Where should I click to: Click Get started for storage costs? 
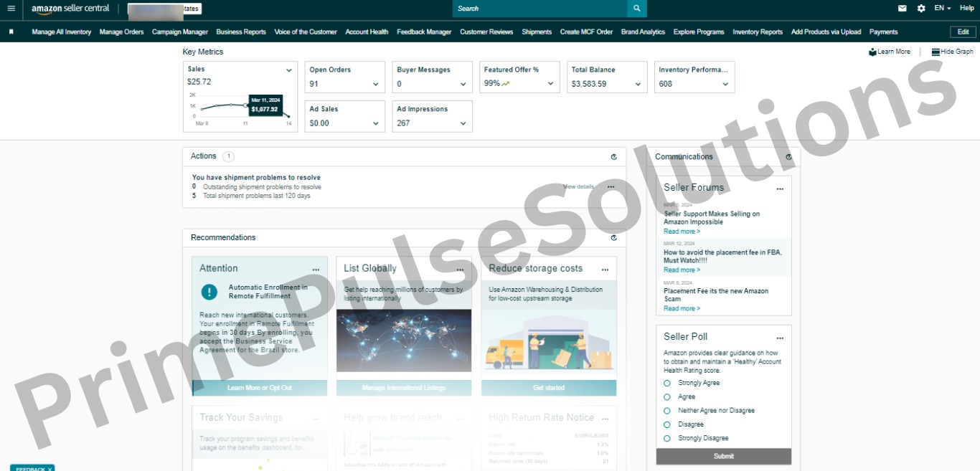(x=549, y=388)
